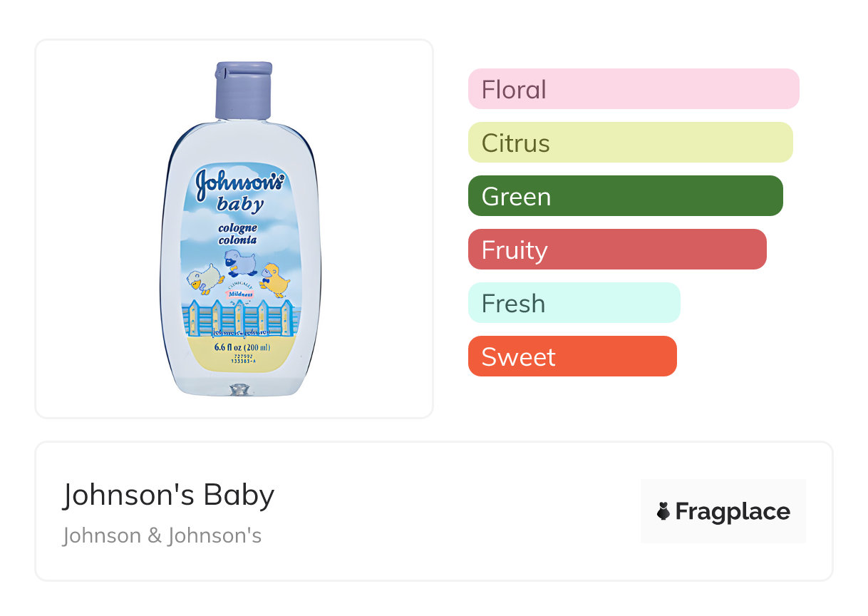Click the purple cap of the bottle
The height and width of the screenshot is (616, 868).
(243, 90)
